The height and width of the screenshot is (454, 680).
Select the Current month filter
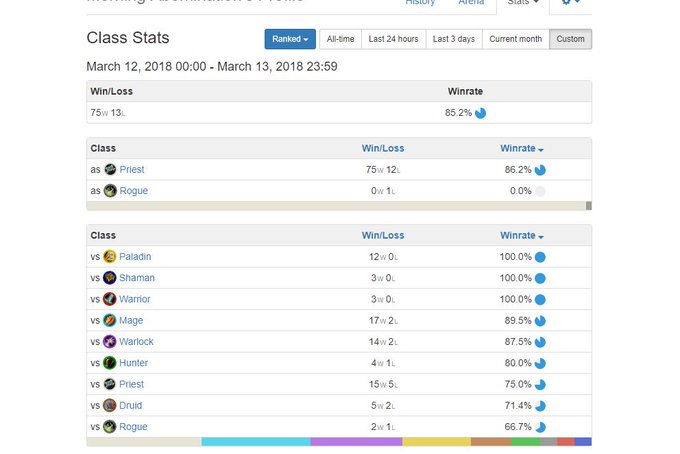[x=516, y=39]
